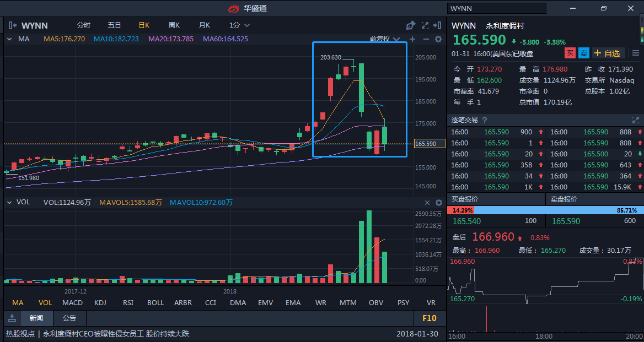Enable the BOLL indicator
The image size is (644, 342).
click(155, 303)
